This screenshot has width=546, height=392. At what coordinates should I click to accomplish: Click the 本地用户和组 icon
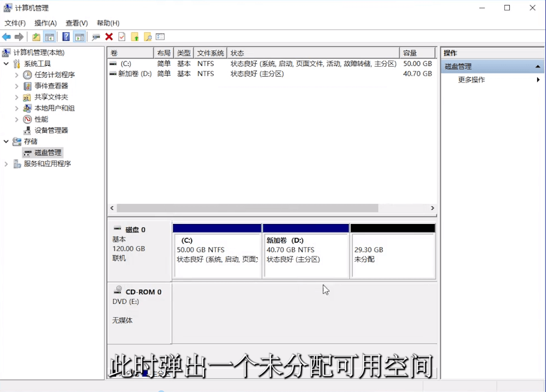(x=28, y=108)
